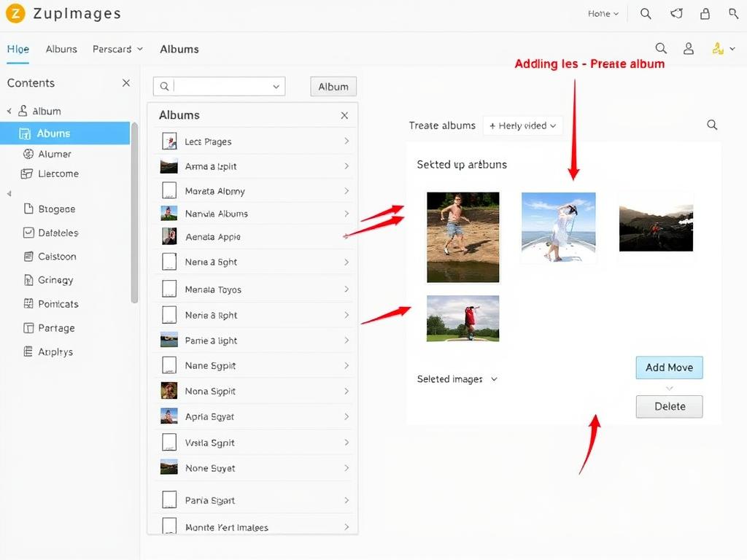Click the lock icon in top header

click(x=705, y=14)
